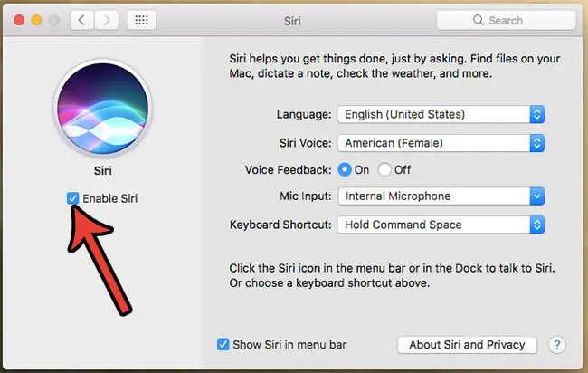
Task: Open the Mic Input dropdown
Action: [441, 196]
